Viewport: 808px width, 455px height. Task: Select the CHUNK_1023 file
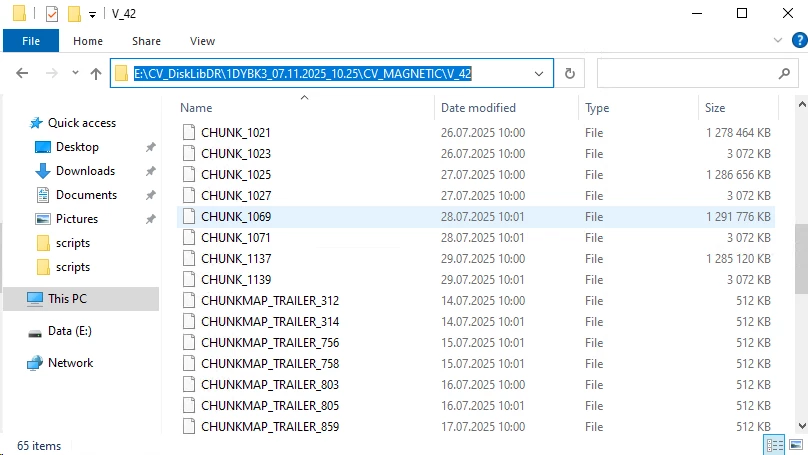pos(475,154)
